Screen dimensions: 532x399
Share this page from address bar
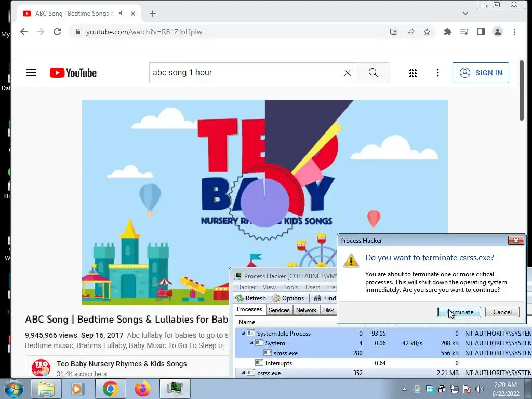coord(410,32)
